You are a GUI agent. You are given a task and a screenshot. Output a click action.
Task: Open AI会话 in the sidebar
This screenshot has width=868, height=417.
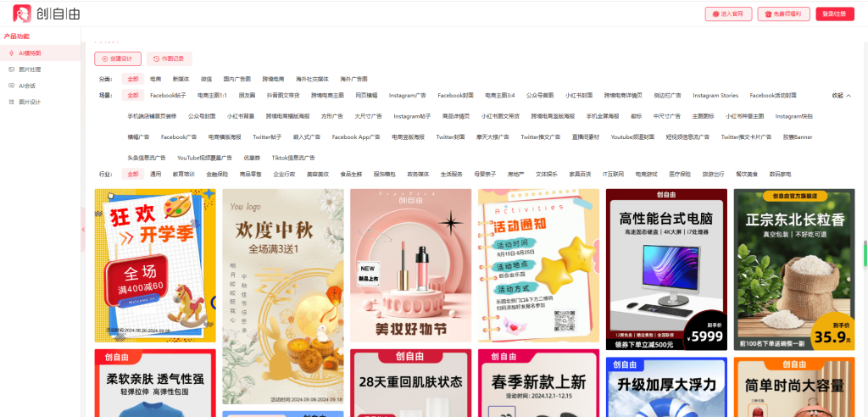click(x=27, y=86)
